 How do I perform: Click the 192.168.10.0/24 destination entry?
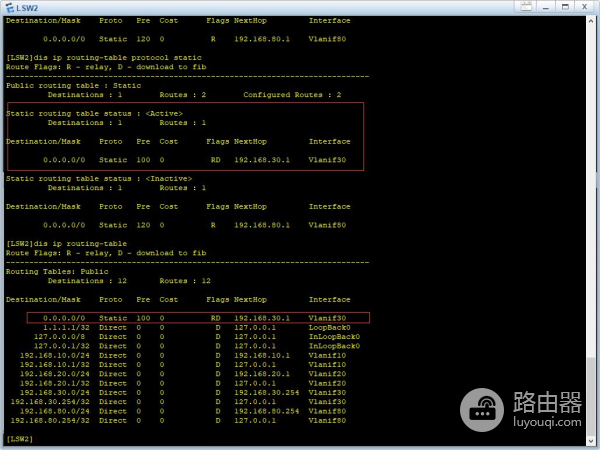(x=55, y=354)
